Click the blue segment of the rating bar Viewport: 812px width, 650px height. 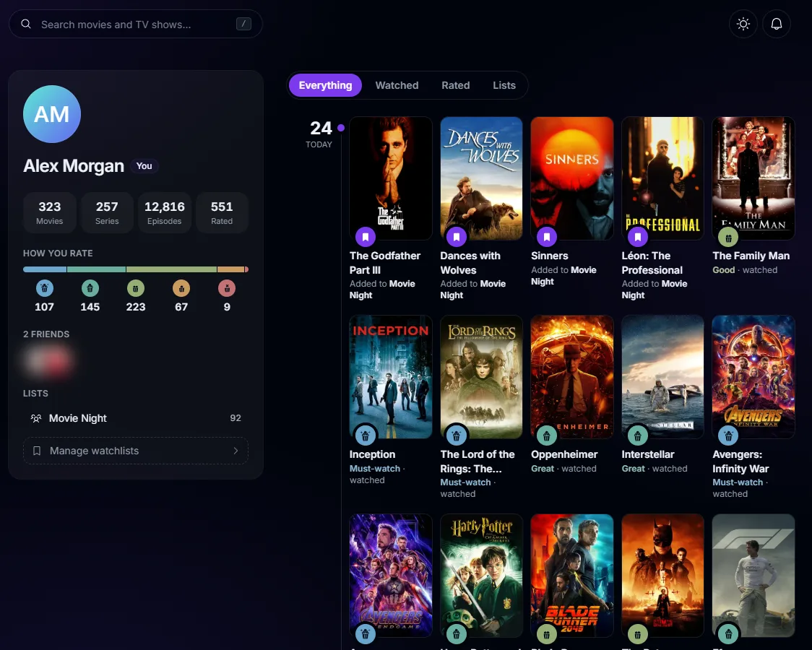[x=45, y=269]
